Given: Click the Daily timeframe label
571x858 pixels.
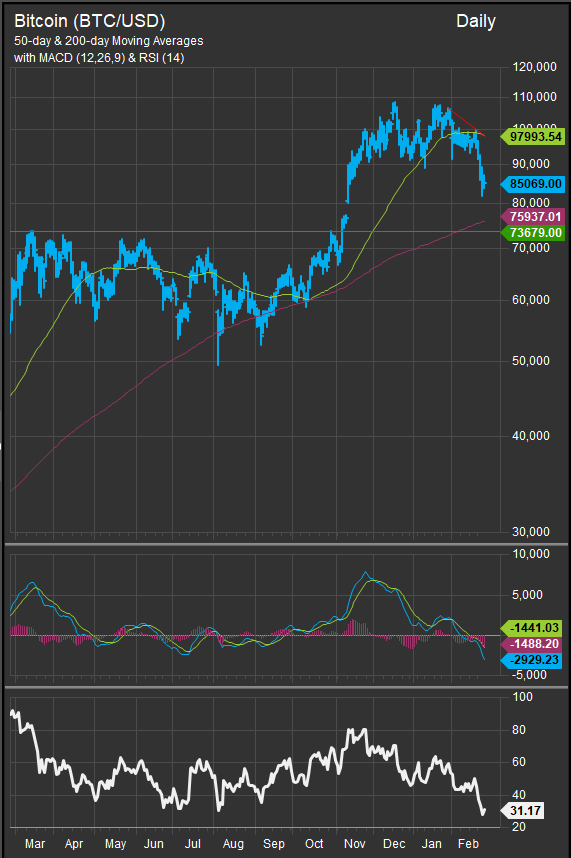Looking at the screenshot, I should [476, 21].
